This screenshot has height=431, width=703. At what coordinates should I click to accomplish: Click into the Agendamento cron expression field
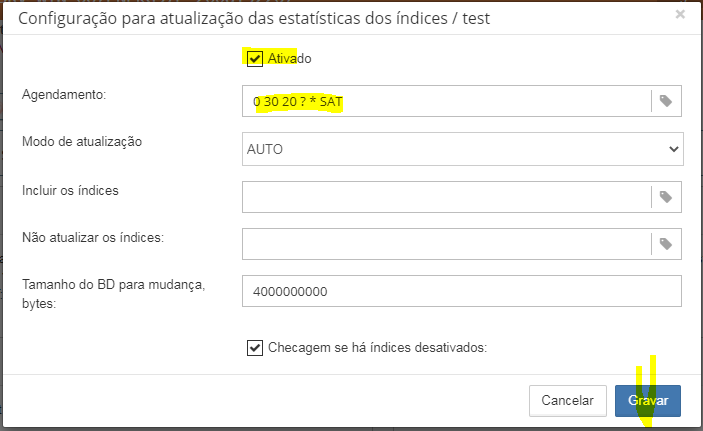tap(445, 101)
